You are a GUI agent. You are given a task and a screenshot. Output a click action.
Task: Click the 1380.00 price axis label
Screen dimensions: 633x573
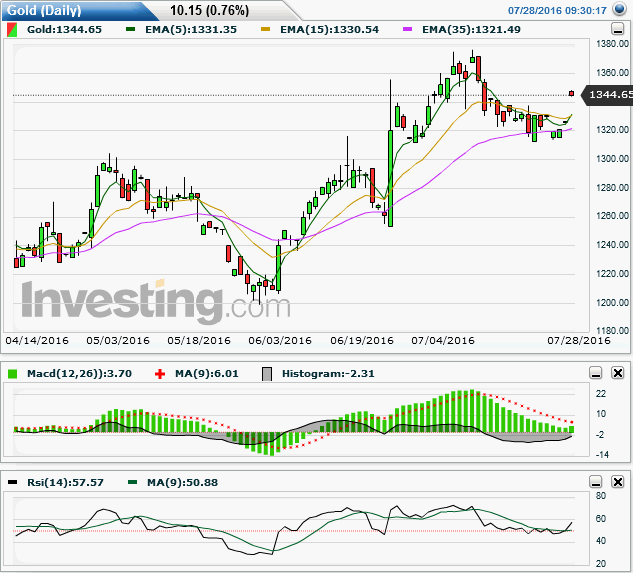612,44
